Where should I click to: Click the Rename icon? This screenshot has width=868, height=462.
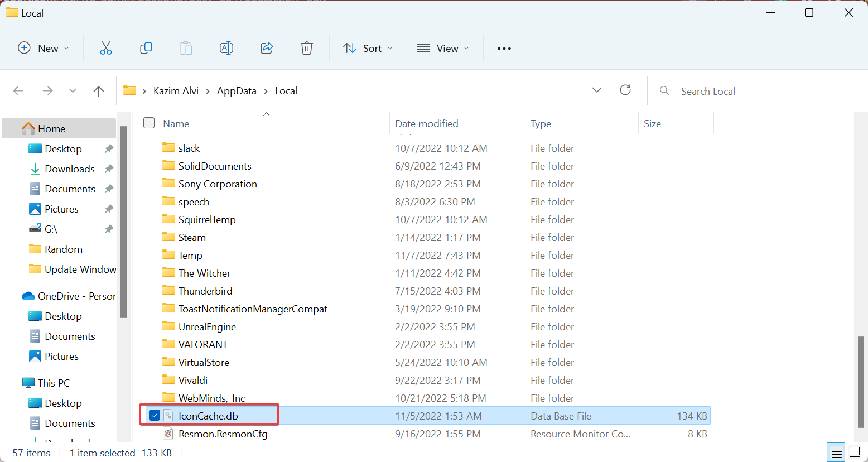click(226, 49)
